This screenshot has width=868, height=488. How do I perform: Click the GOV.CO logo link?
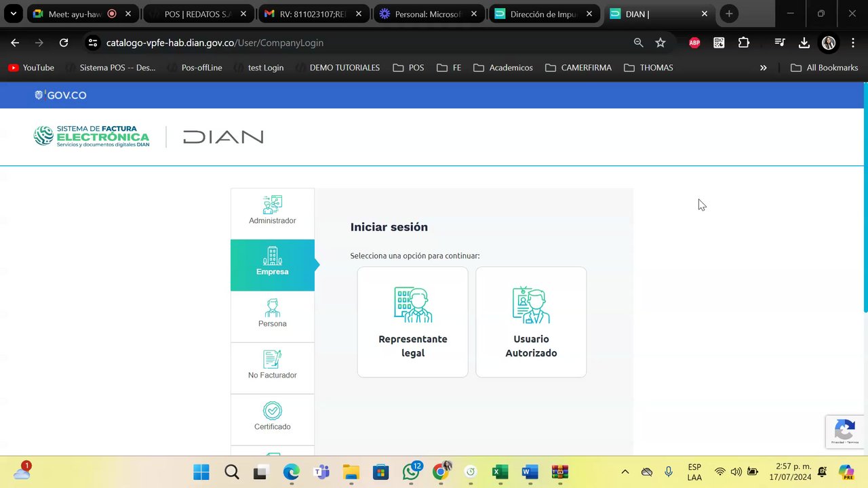[x=60, y=96]
